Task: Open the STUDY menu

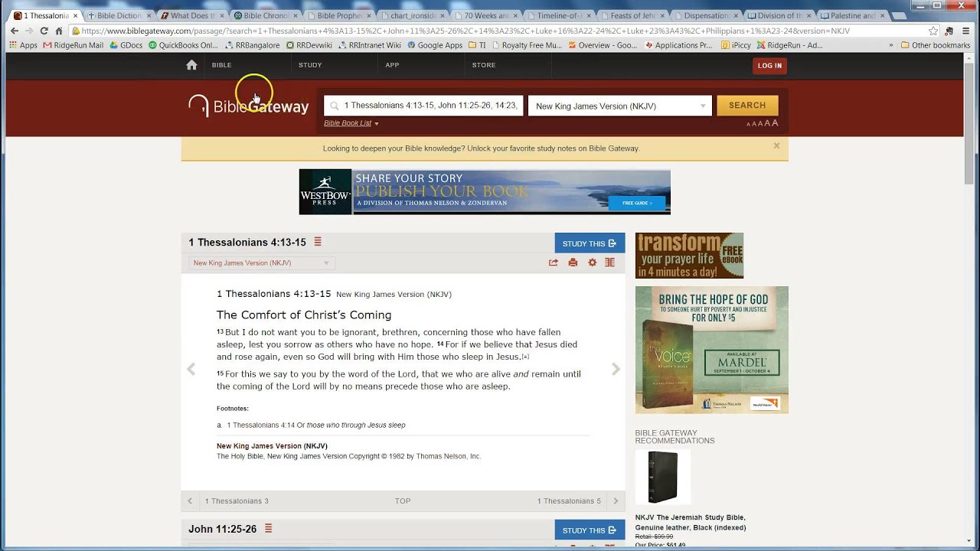Action: (310, 65)
